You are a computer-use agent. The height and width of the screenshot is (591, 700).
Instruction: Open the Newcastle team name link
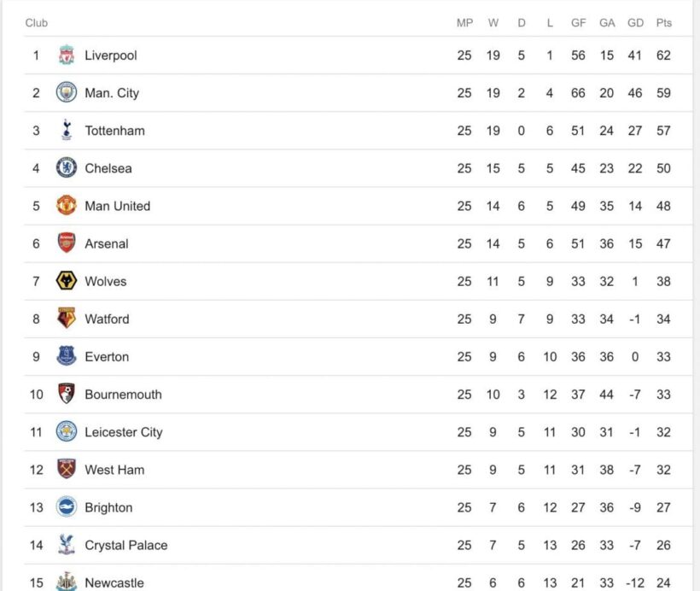tap(114, 582)
